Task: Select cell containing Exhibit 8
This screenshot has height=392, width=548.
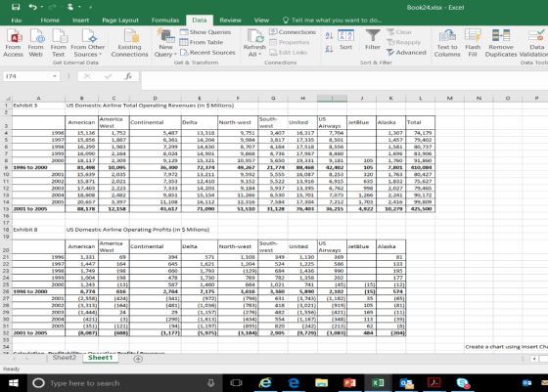Action: 38,230
